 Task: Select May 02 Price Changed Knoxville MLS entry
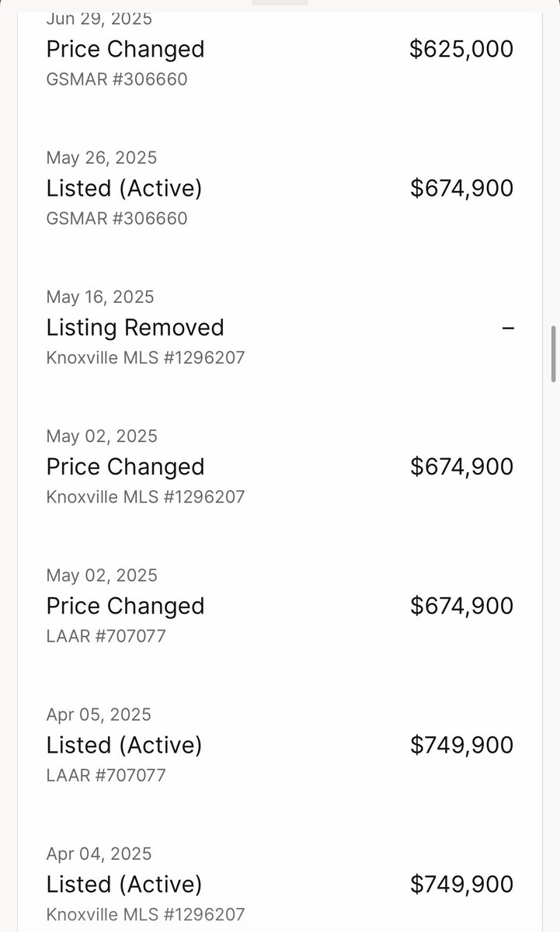point(280,466)
